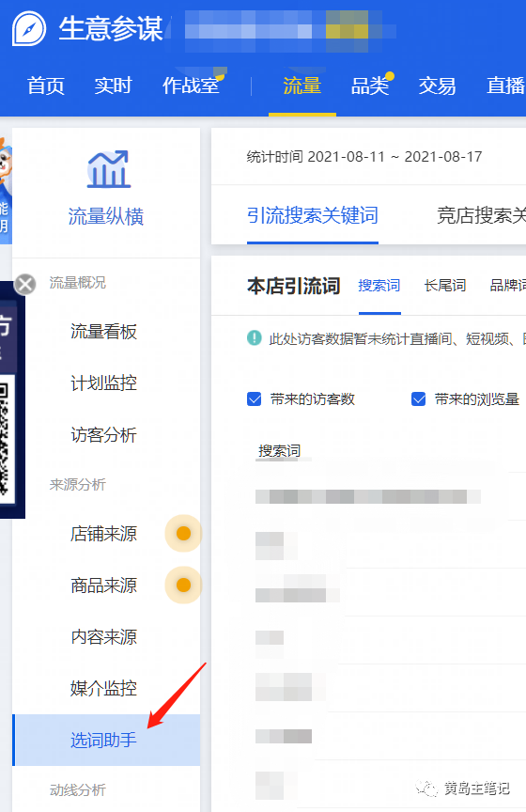Open 流量看板 sidebar item
The height and width of the screenshot is (812, 526).
[104, 332]
